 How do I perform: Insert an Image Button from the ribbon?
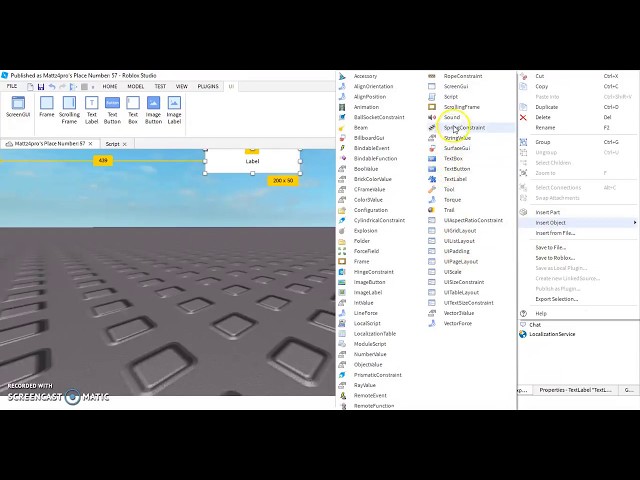[153, 110]
